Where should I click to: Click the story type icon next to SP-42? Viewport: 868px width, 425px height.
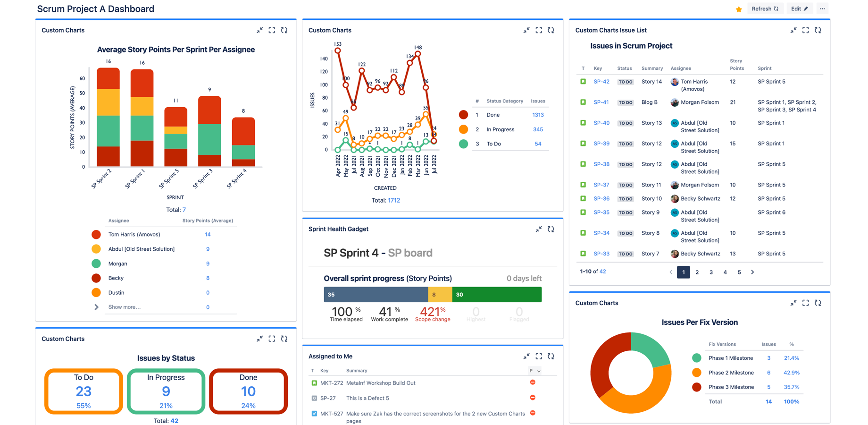tap(583, 81)
